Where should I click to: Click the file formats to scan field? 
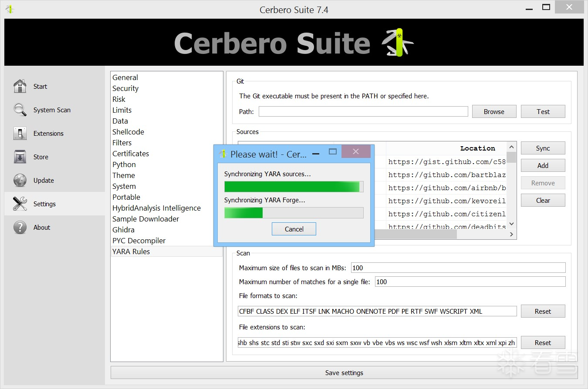[377, 311]
